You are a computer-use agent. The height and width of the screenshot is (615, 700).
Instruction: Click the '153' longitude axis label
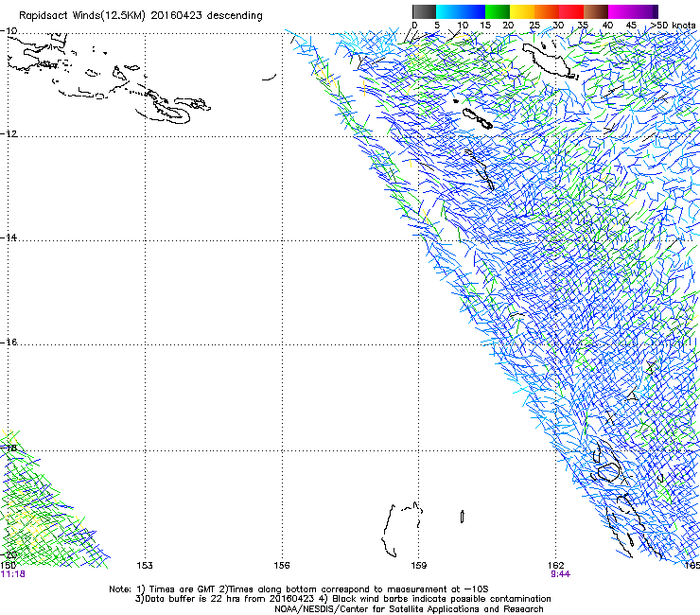[145, 566]
